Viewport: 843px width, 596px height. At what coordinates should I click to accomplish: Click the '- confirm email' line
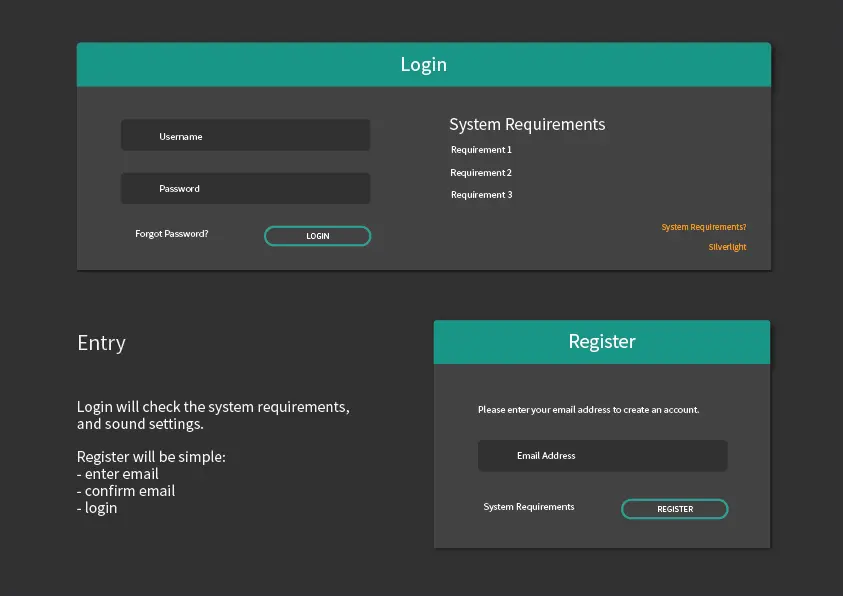point(126,491)
